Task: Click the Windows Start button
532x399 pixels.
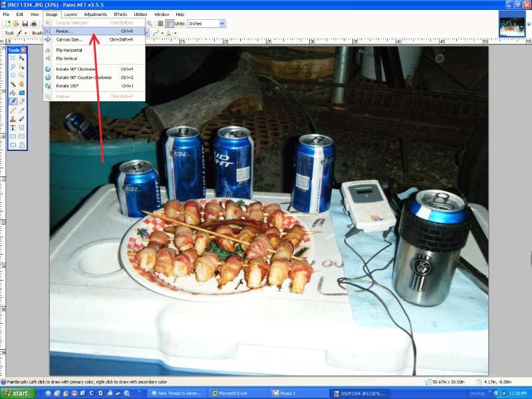Action: (x=17, y=394)
